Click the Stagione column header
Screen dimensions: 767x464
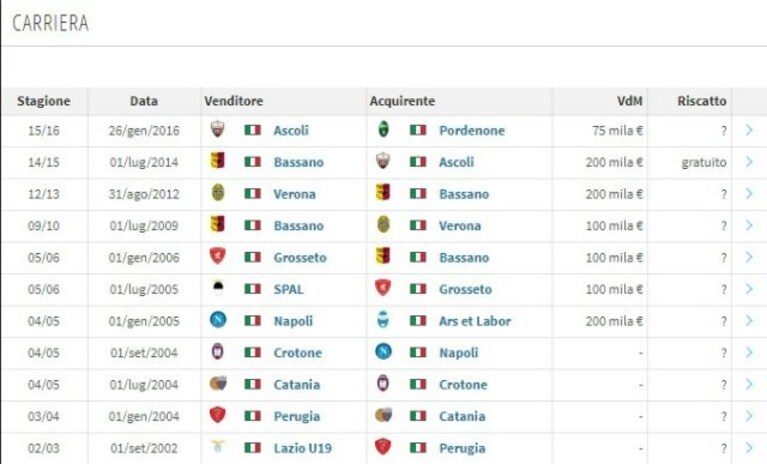click(x=44, y=101)
